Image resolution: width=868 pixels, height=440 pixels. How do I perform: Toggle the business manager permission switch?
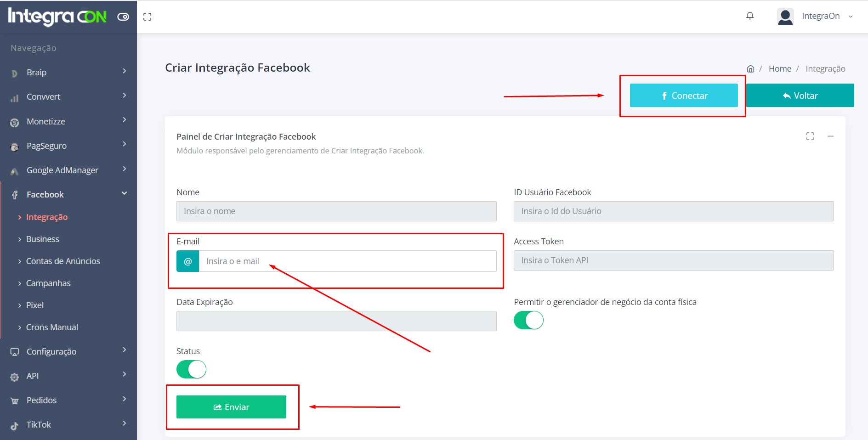[528, 320]
